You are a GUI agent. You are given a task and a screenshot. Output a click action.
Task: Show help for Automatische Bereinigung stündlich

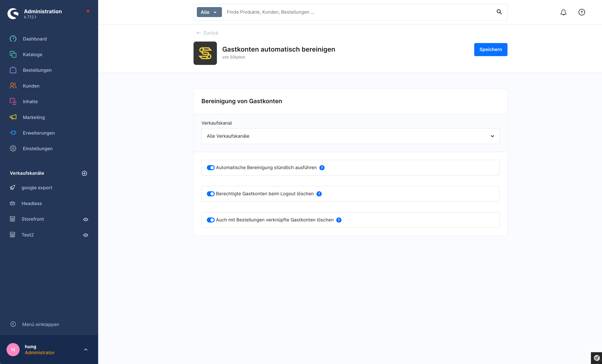tap(322, 168)
